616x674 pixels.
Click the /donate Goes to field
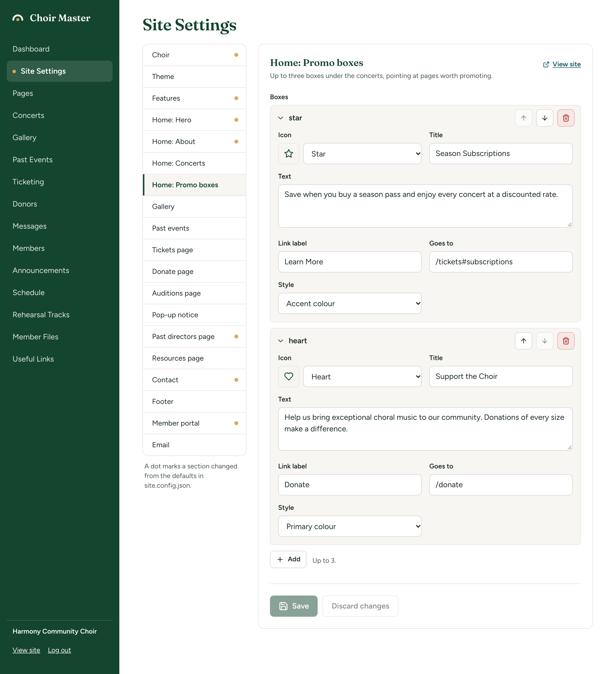tap(501, 485)
